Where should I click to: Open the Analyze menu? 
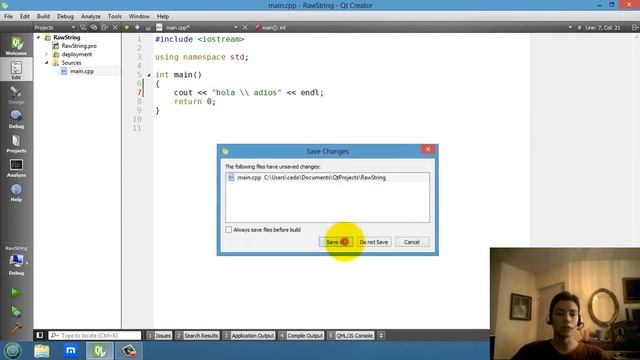pyautogui.click(x=91, y=16)
